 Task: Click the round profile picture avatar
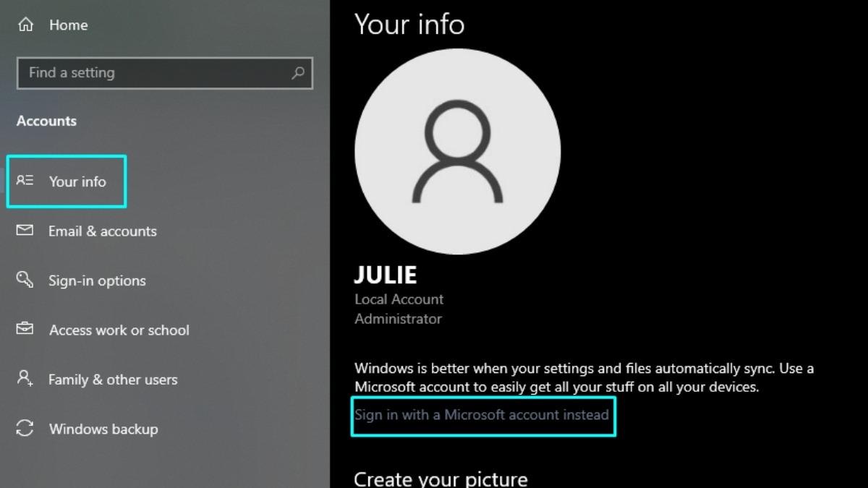point(457,151)
